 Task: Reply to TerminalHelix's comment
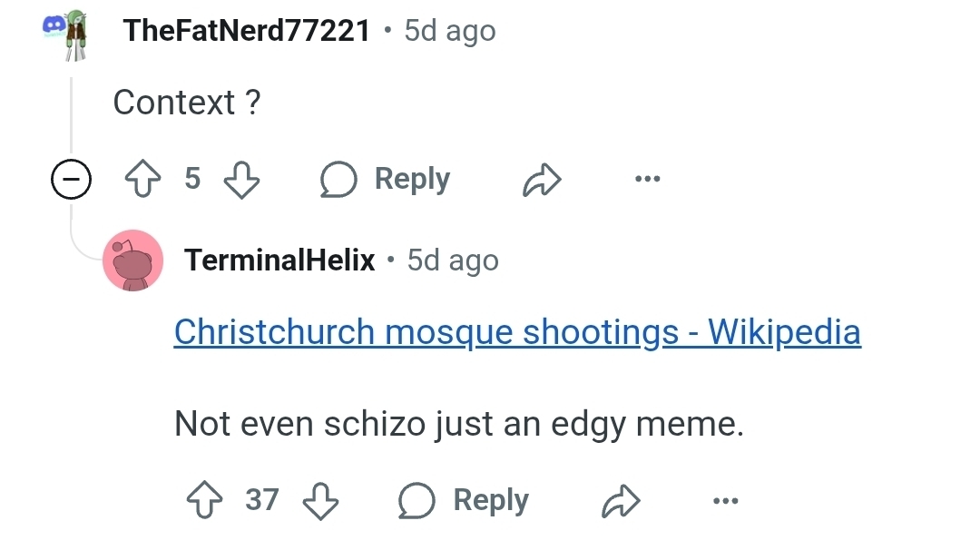coord(490,500)
